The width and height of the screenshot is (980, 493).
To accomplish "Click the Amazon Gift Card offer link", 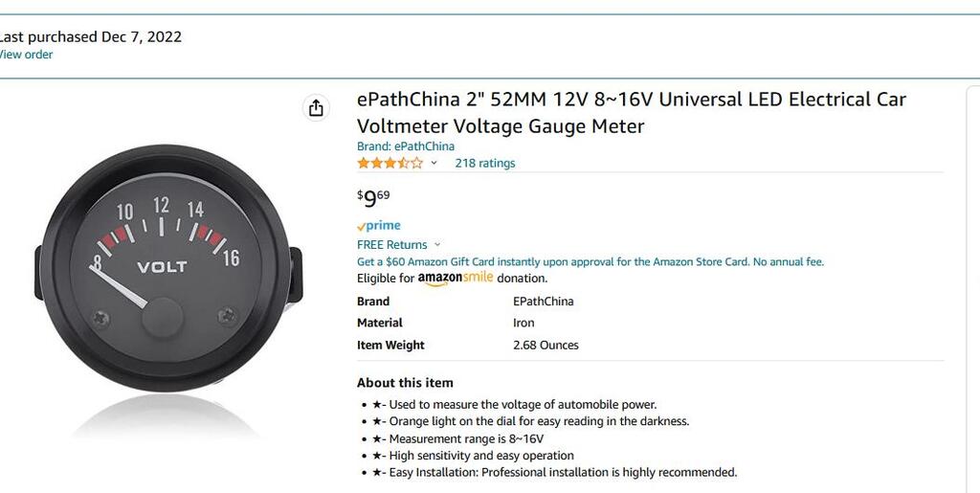I will tap(590, 261).
